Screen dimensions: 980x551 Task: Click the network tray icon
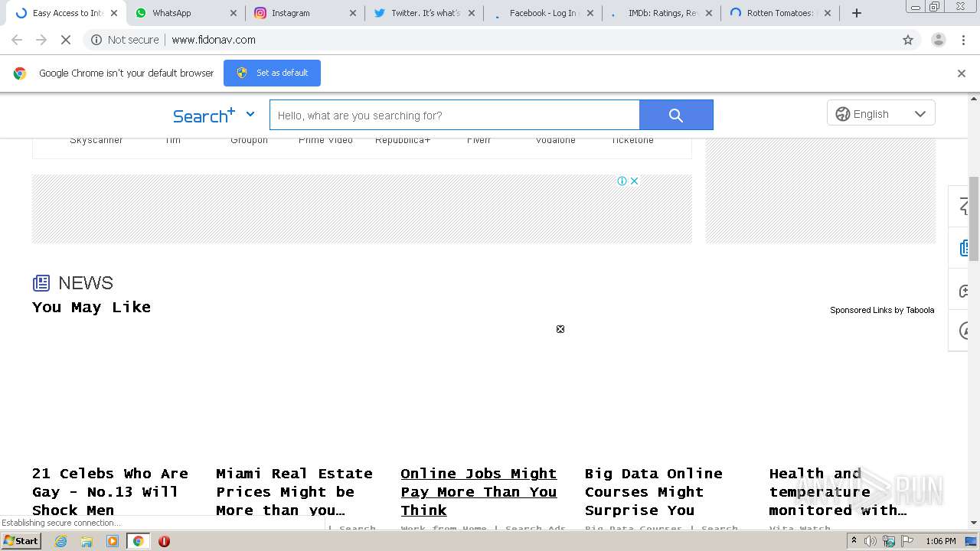[x=889, y=541]
